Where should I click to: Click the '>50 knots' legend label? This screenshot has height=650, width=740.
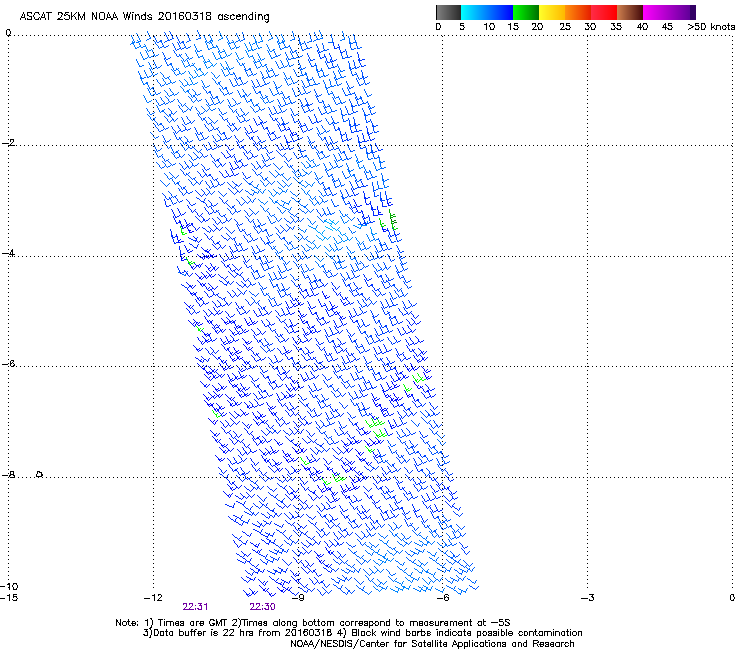click(x=711, y=27)
